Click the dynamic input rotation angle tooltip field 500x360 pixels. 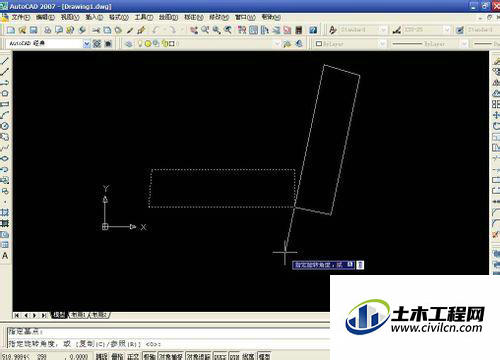(323, 265)
